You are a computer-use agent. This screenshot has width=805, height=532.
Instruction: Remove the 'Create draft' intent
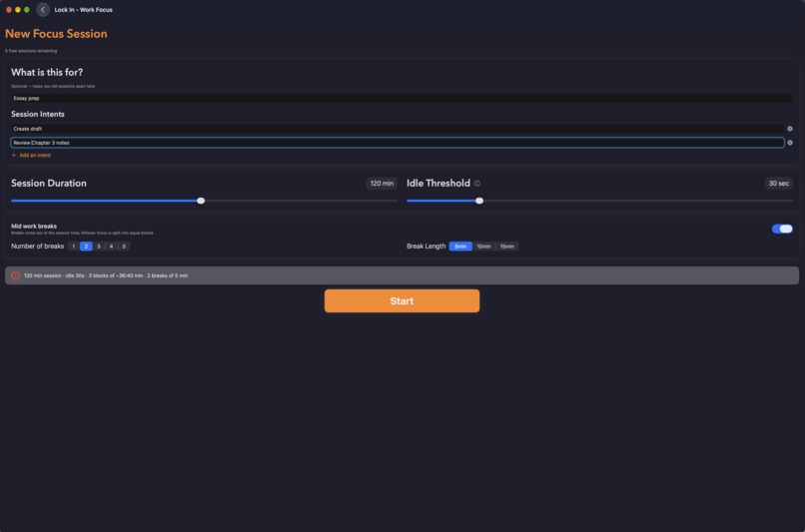coord(790,129)
